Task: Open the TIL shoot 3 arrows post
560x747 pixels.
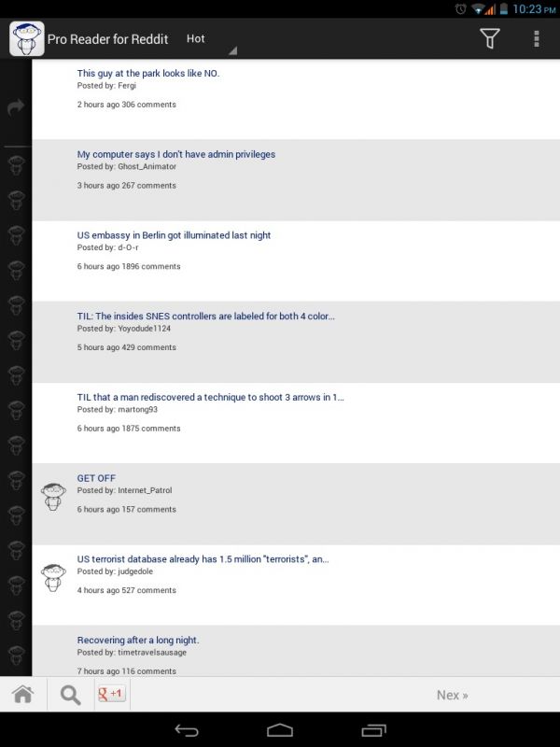Action: pyautogui.click(x=211, y=398)
